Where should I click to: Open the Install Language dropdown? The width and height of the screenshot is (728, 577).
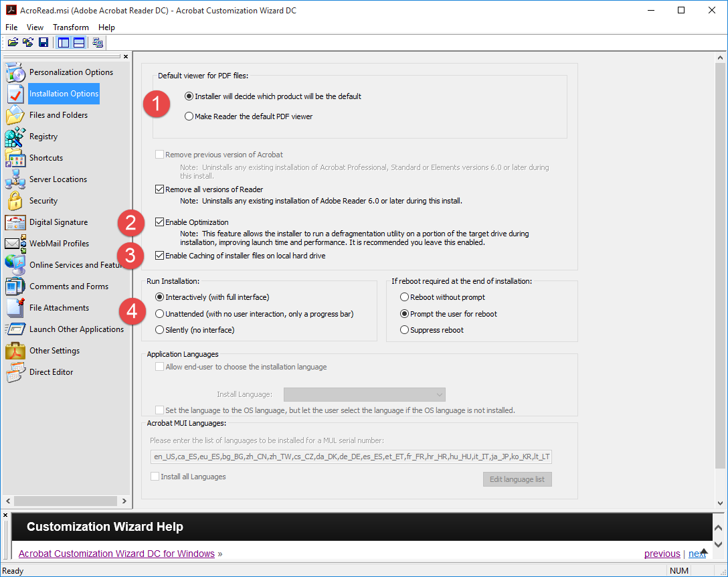coord(365,394)
